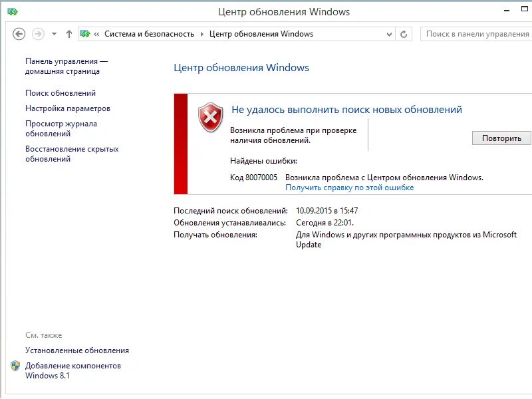
Task: Click Поиск обновлений in sidebar
Action: (x=61, y=93)
